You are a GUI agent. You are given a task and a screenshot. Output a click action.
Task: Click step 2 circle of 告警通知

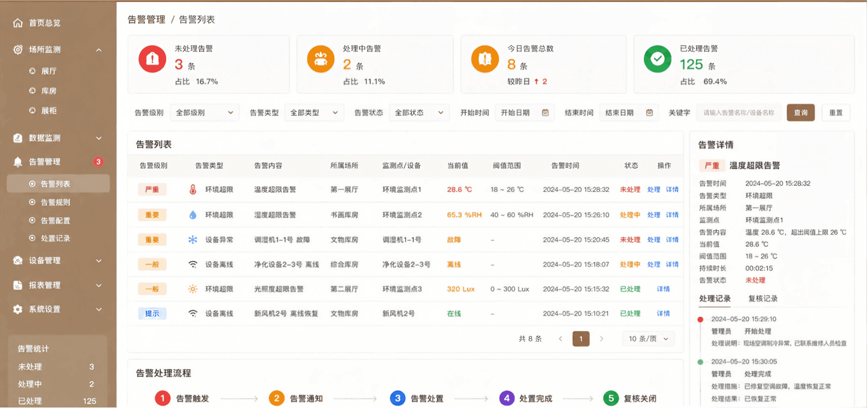(277, 398)
